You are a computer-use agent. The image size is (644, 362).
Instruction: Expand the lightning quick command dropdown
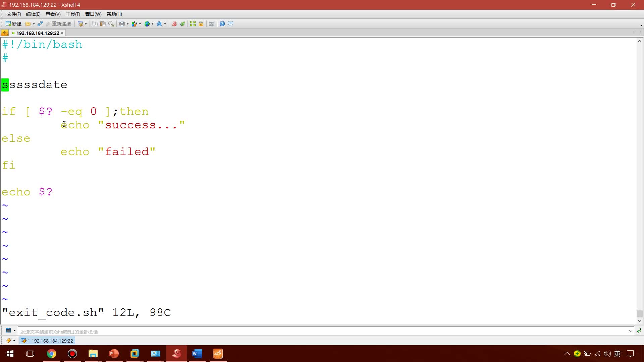tap(14, 341)
